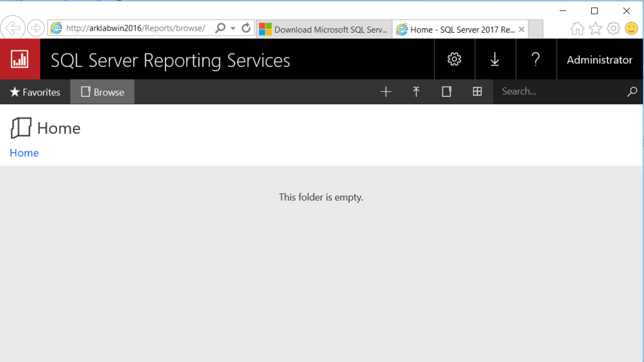Image resolution: width=644 pixels, height=362 pixels.
Task: Select the Browse tab
Action: pos(103,92)
